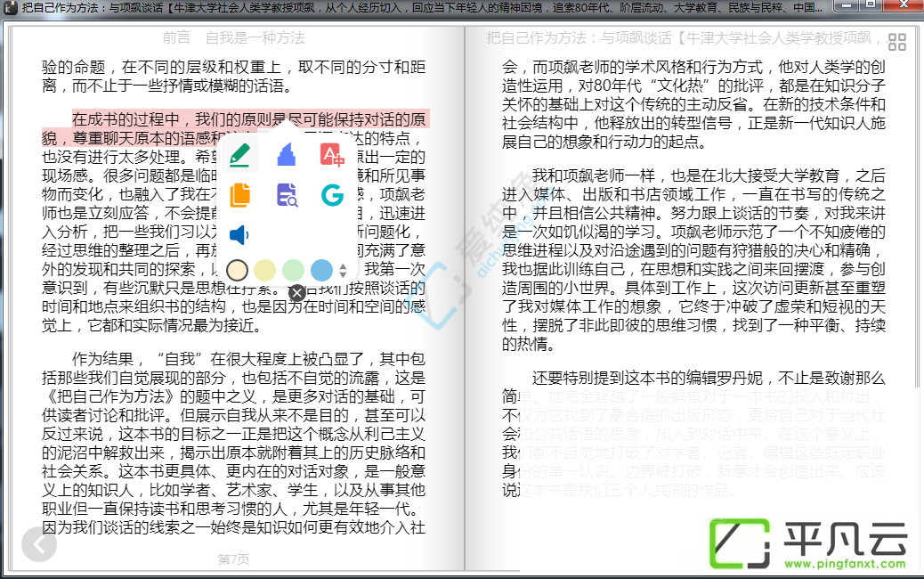This screenshot has width=924, height=579.
Task: Copy selected text using orange copy icon
Action: point(239,195)
